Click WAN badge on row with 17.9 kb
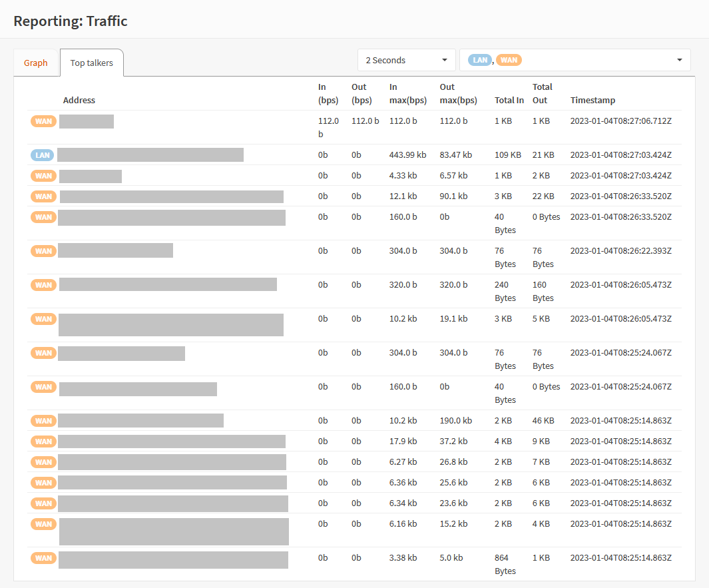Image resolution: width=709 pixels, height=588 pixels. 43,441
